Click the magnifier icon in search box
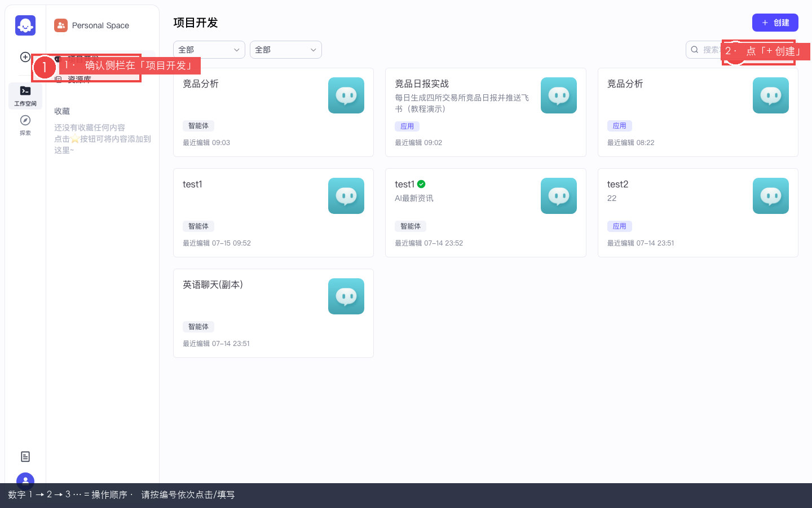 695,50
